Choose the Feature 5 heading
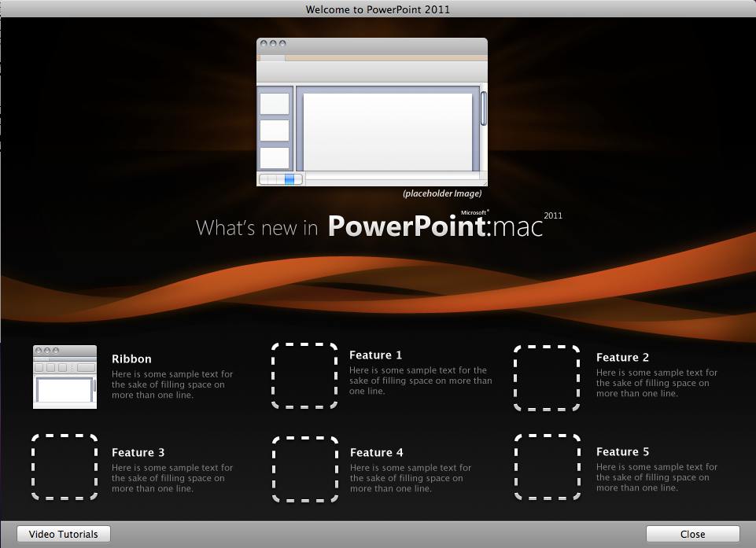This screenshot has height=548, width=756. [622, 451]
